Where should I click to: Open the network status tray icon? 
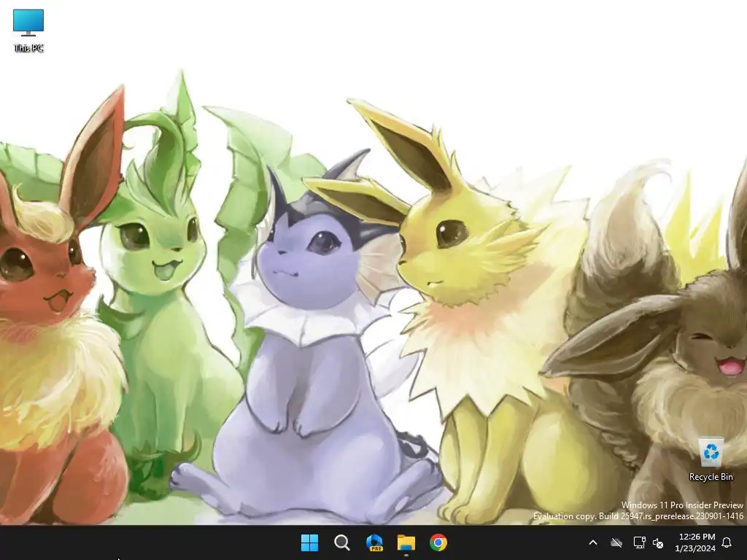coord(639,542)
